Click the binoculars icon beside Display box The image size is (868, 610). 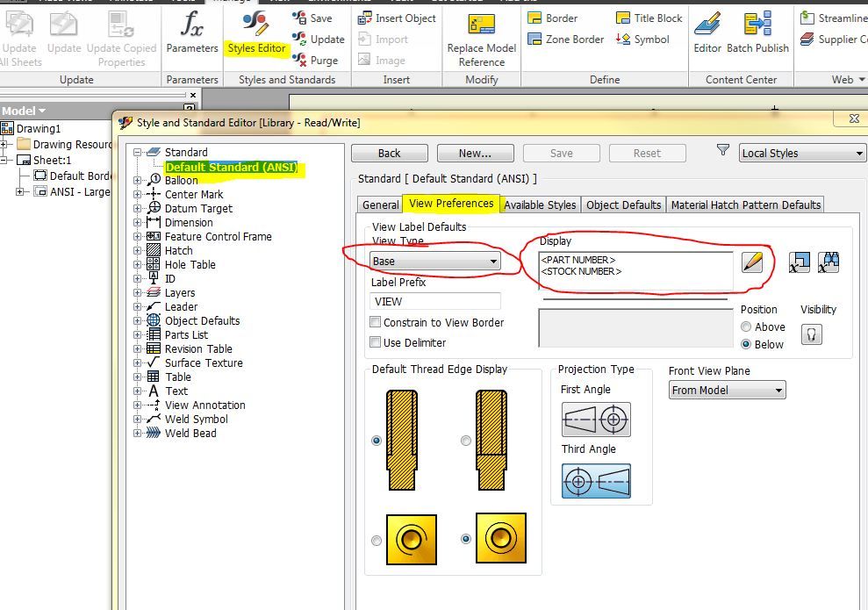tap(829, 262)
